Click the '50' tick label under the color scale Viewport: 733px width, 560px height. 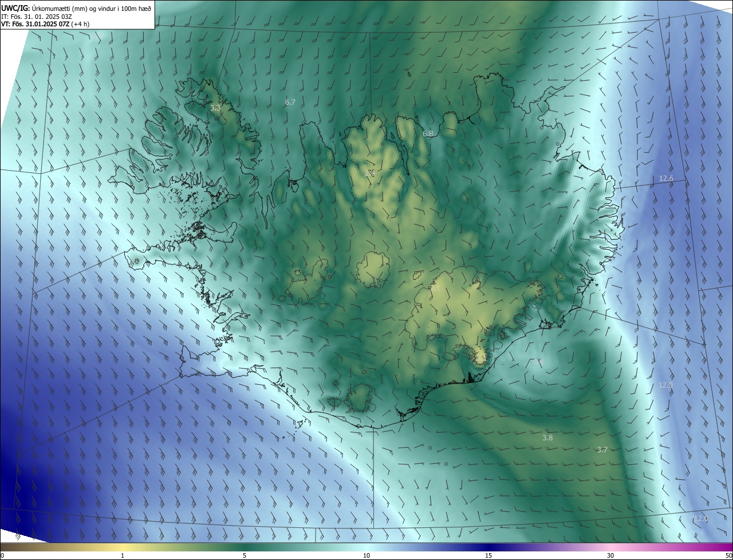pos(728,555)
